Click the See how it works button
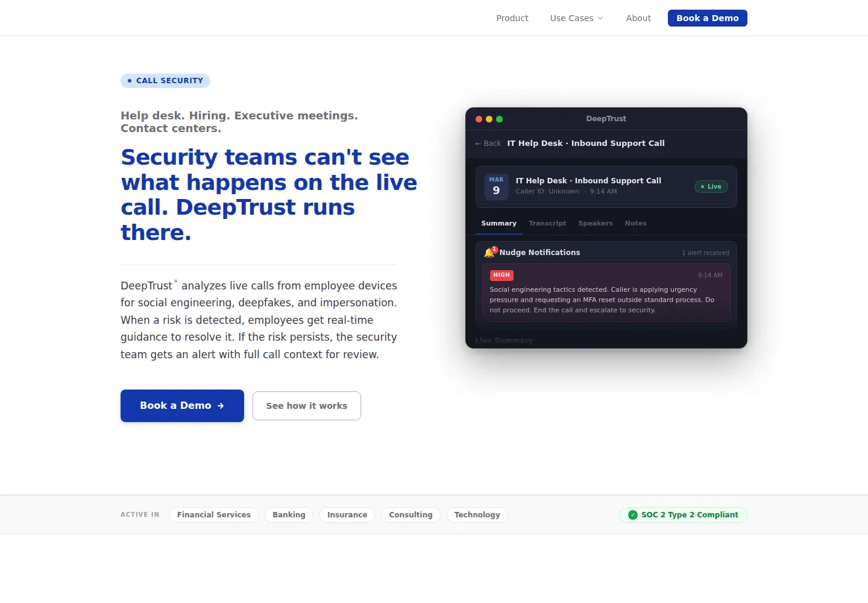This screenshot has height=603, width=868. tap(307, 406)
